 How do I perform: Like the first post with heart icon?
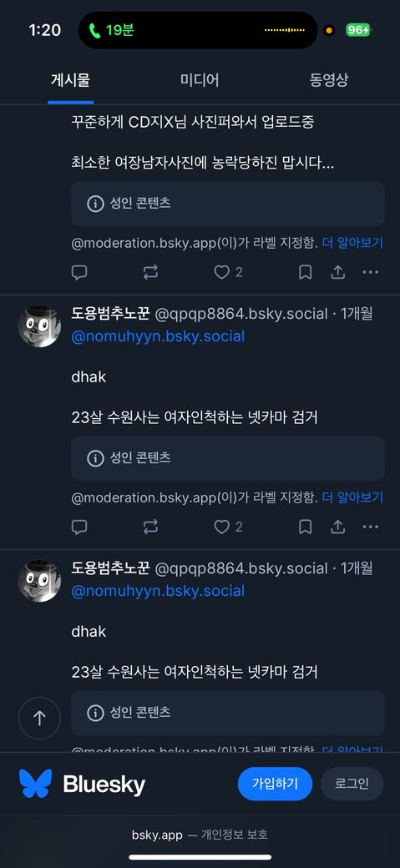coord(221,272)
